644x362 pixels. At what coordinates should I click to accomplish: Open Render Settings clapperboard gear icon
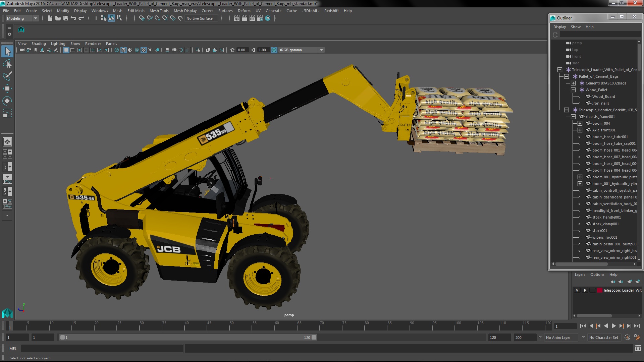point(260,18)
